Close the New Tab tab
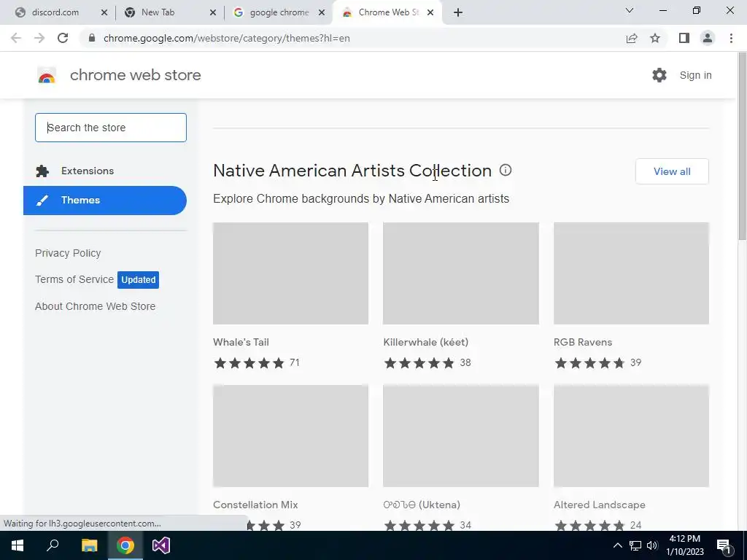Viewport: 747px width, 560px height. [213, 12]
